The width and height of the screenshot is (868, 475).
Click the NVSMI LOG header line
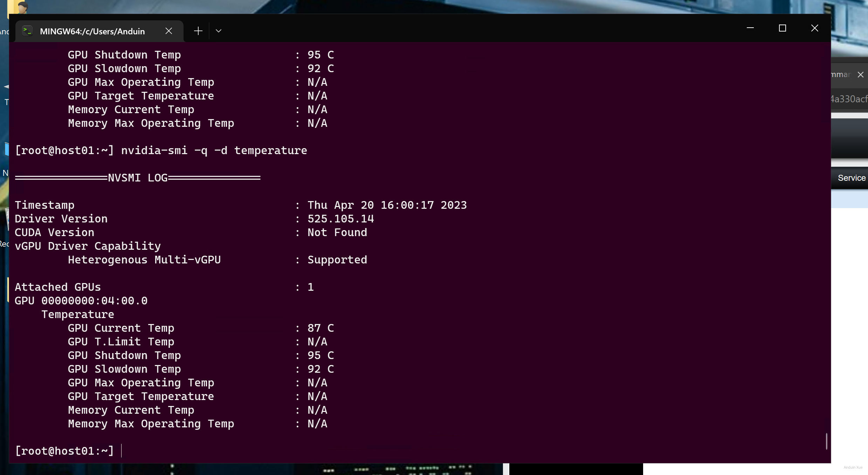click(138, 178)
